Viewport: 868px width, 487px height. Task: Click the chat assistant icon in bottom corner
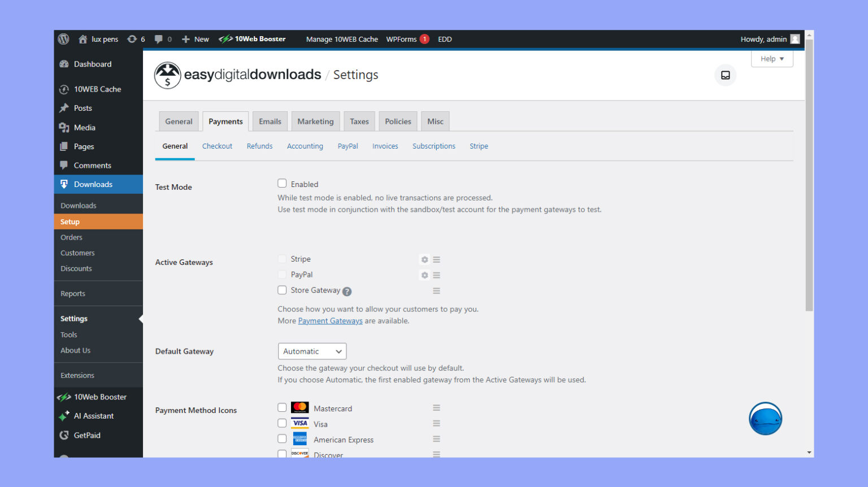pos(766,419)
